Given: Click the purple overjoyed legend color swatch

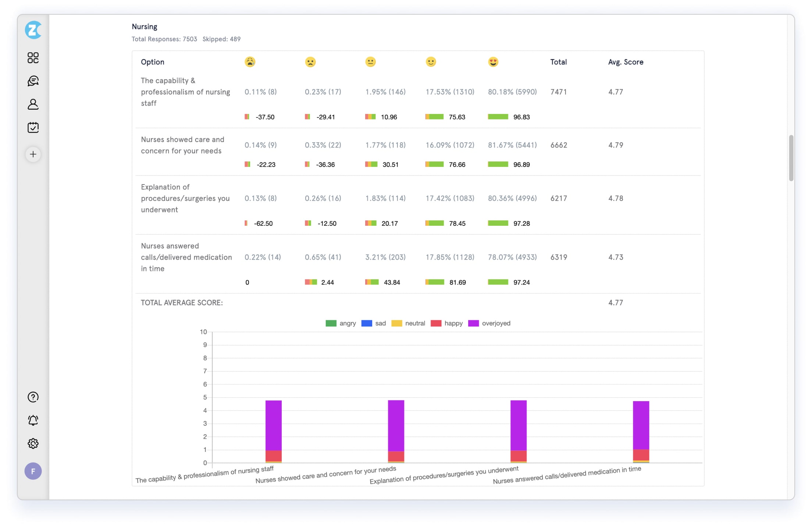Looking at the screenshot, I should [473, 323].
